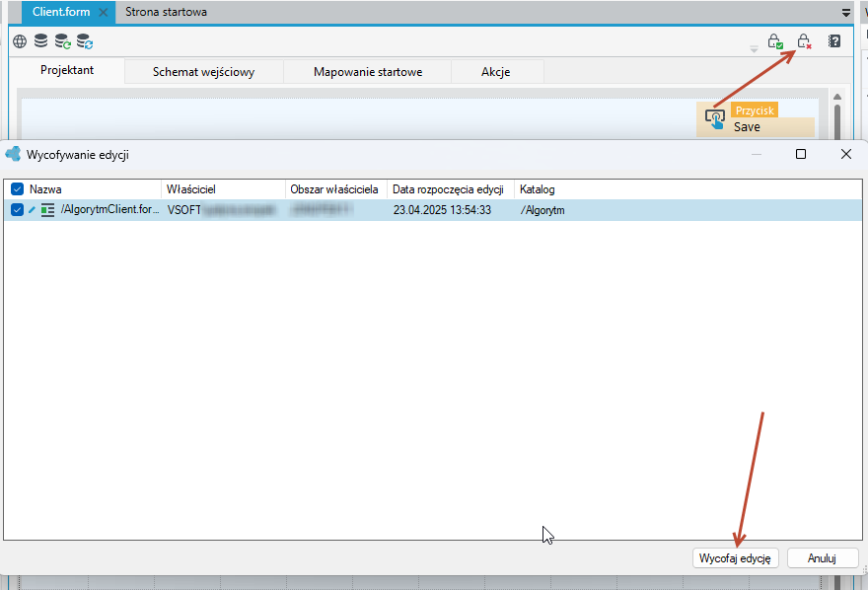Expand the toolbar overflow arrow
Image resolution: width=868 pixels, height=590 pixels.
pyautogui.click(x=754, y=49)
